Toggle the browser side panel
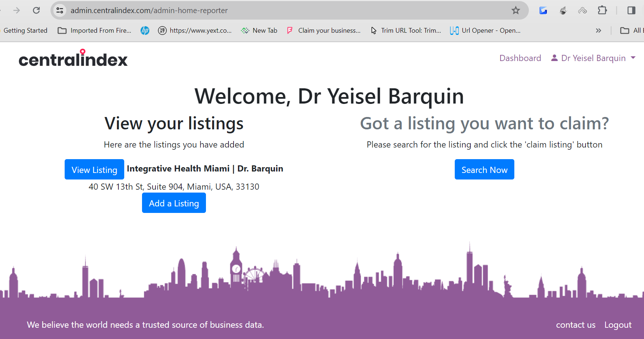The width and height of the screenshot is (644, 339). coord(631,11)
